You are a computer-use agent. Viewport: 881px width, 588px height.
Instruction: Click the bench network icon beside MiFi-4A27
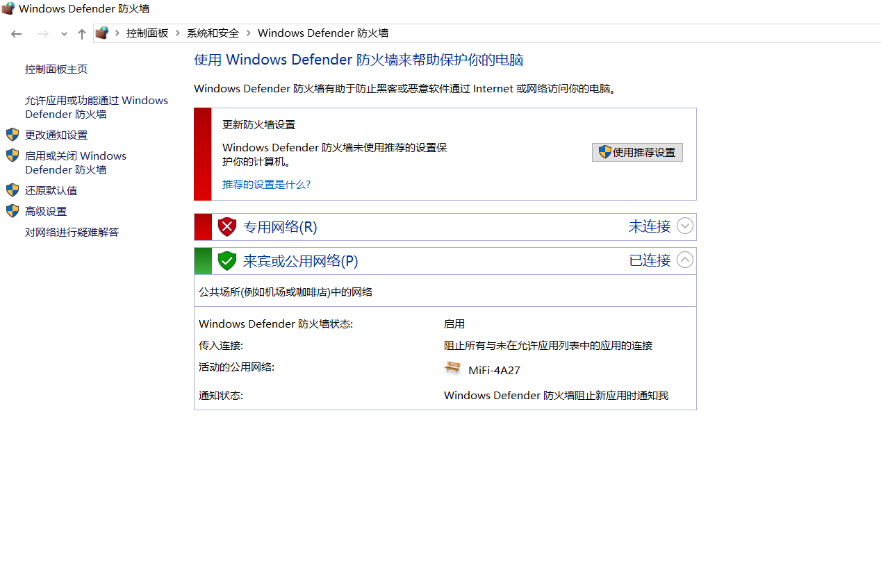pos(452,369)
